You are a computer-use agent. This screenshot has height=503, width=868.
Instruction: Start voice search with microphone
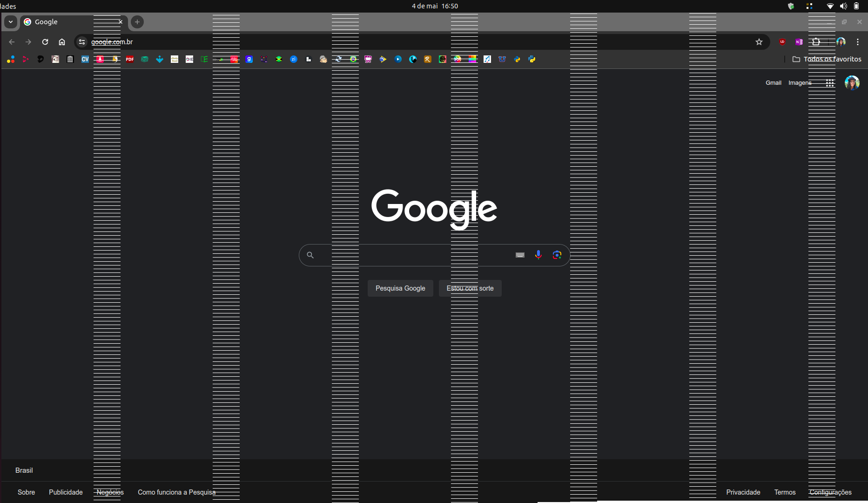pyautogui.click(x=538, y=255)
